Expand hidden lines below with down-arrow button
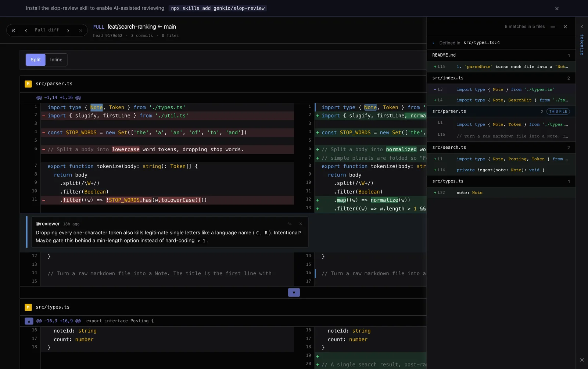588x369 pixels. click(x=294, y=292)
